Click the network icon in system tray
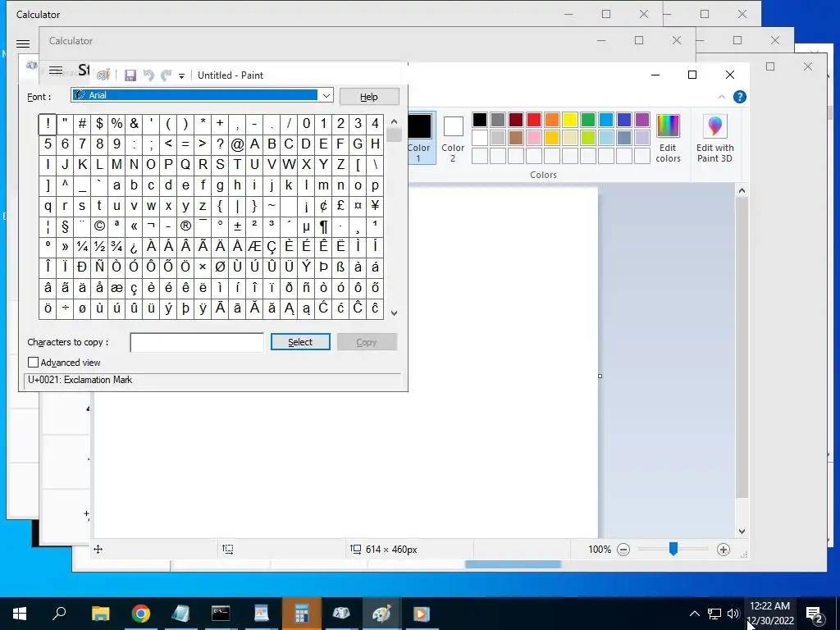The width and height of the screenshot is (840, 630). (x=714, y=614)
